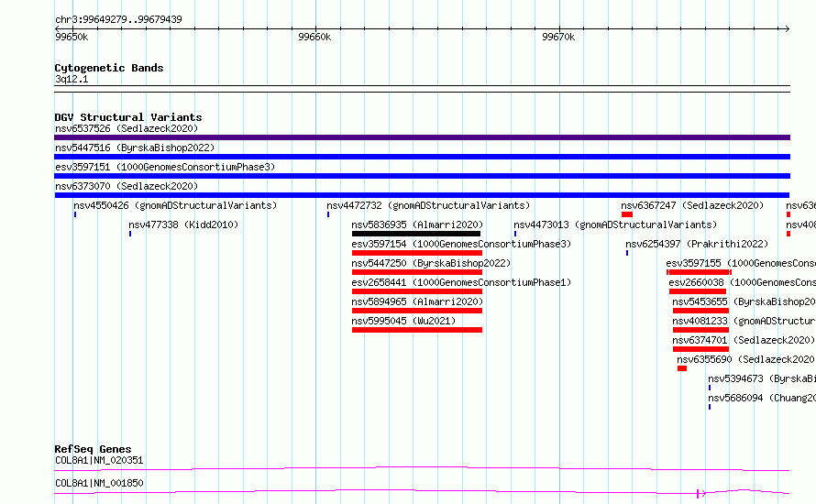Select the nsv6374701 (Sedlazeck2020) label
The image size is (816, 504).
coord(744,340)
